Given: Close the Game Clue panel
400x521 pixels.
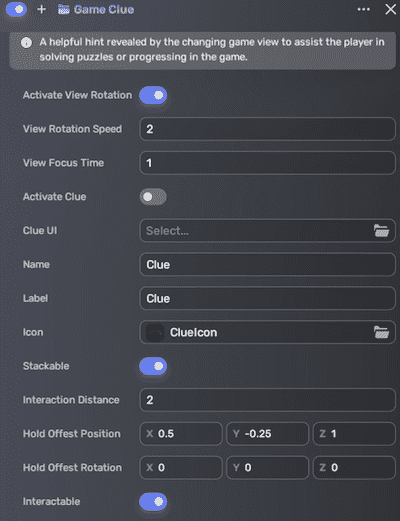Looking at the screenshot, I should point(390,9).
